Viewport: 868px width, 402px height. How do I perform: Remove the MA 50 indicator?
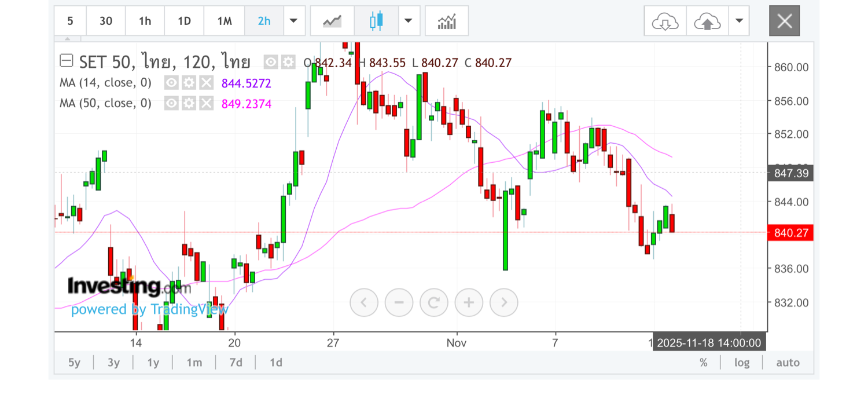(x=206, y=104)
